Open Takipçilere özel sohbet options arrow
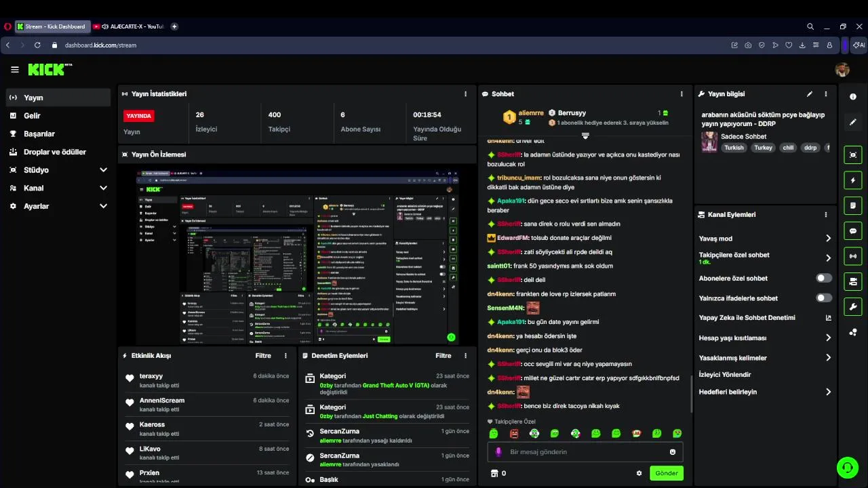 tap(828, 258)
